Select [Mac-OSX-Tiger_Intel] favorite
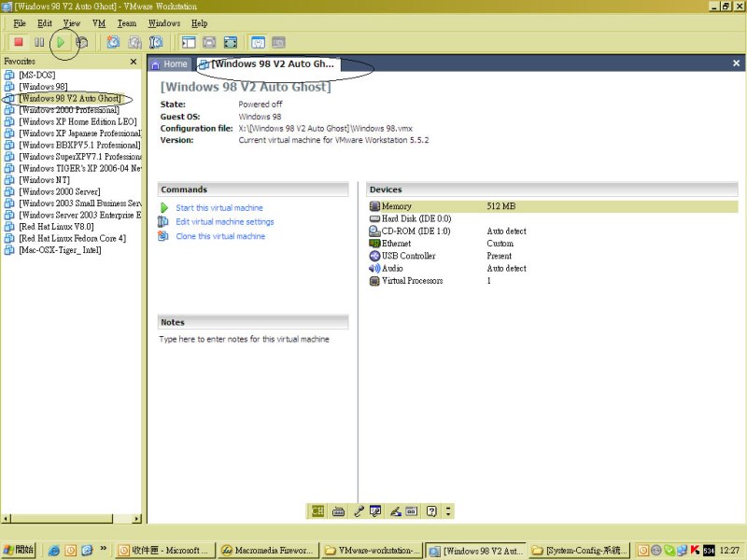 point(60,250)
